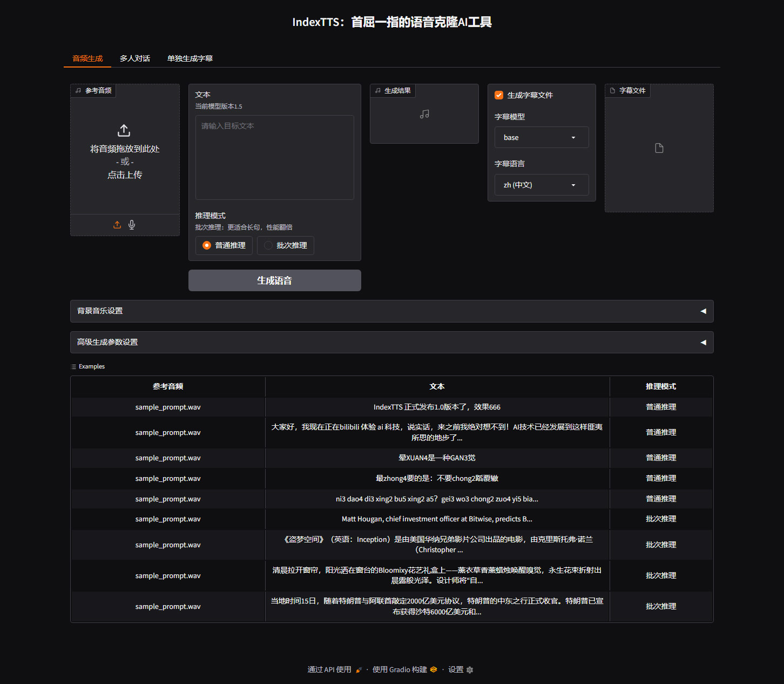Image resolution: width=784 pixels, height=684 pixels.
Task: Click 批次推理 in the 《盗梦空间》 example row
Action: click(x=661, y=545)
